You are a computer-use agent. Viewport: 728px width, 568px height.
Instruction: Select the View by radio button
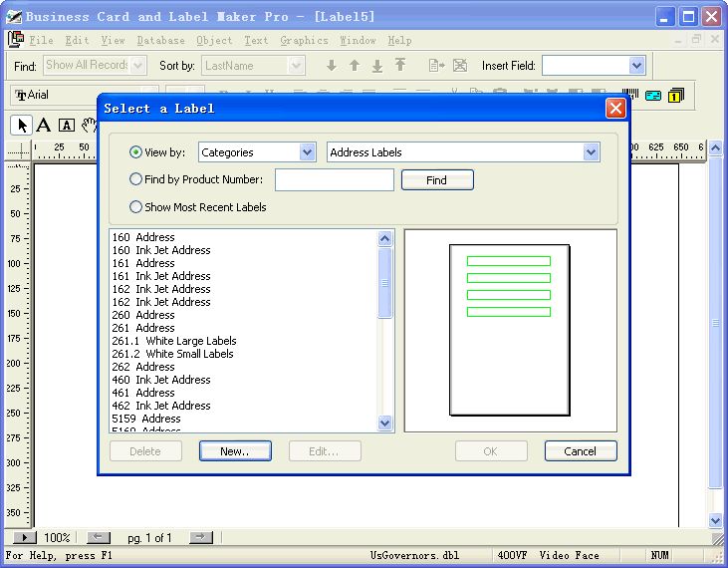click(x=135, y=151)
